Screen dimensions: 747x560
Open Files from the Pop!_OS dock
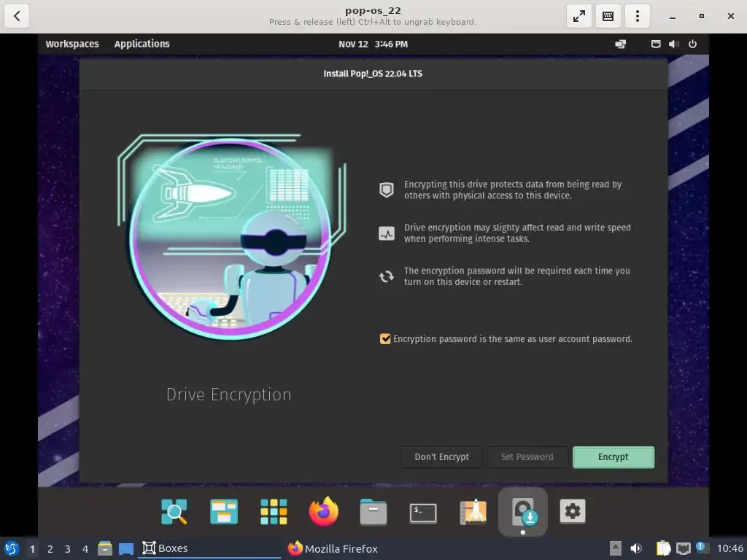[x=373, y=512]
